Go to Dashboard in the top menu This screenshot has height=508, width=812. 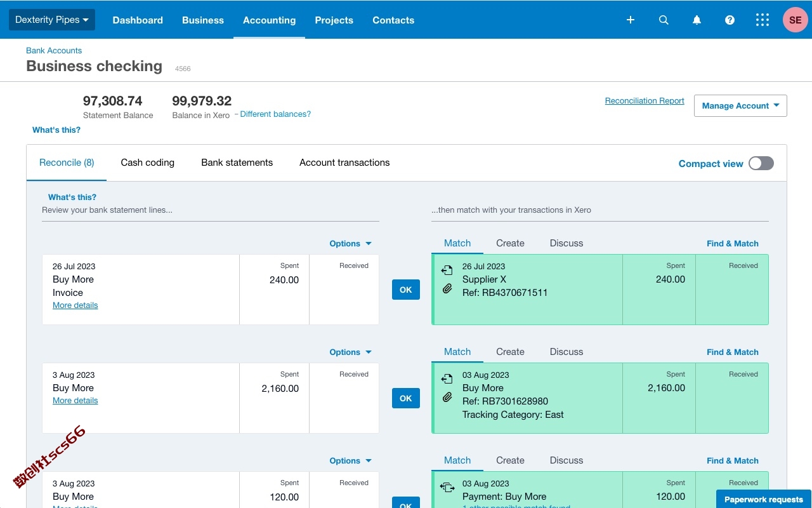(x=138, y=20)
